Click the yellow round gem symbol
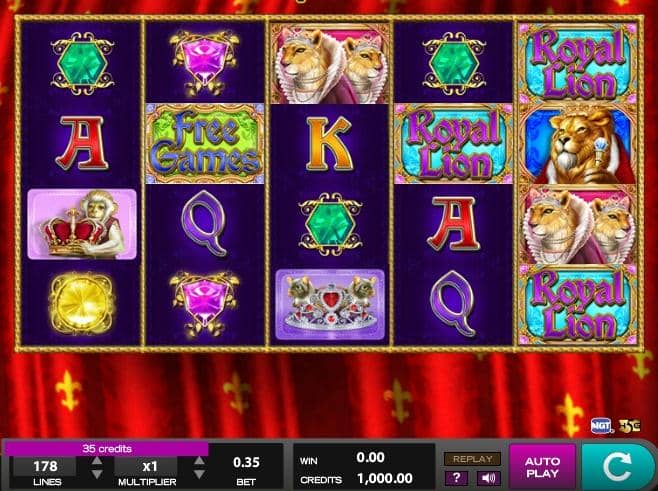 click(x=81, y=304)
